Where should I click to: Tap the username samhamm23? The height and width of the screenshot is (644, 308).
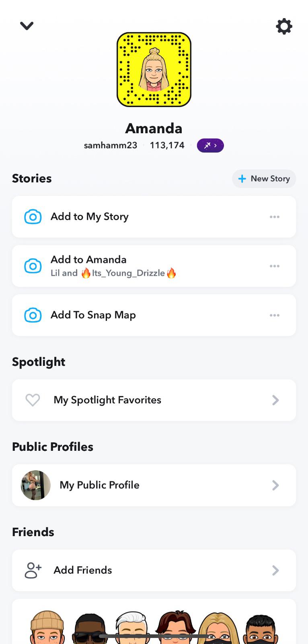point(111,145)
